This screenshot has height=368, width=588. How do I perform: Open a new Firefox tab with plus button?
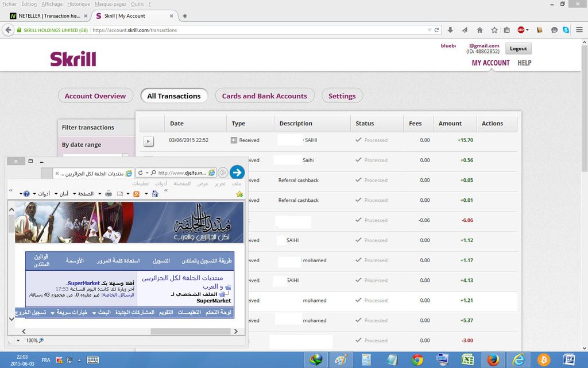coord(184,16)
